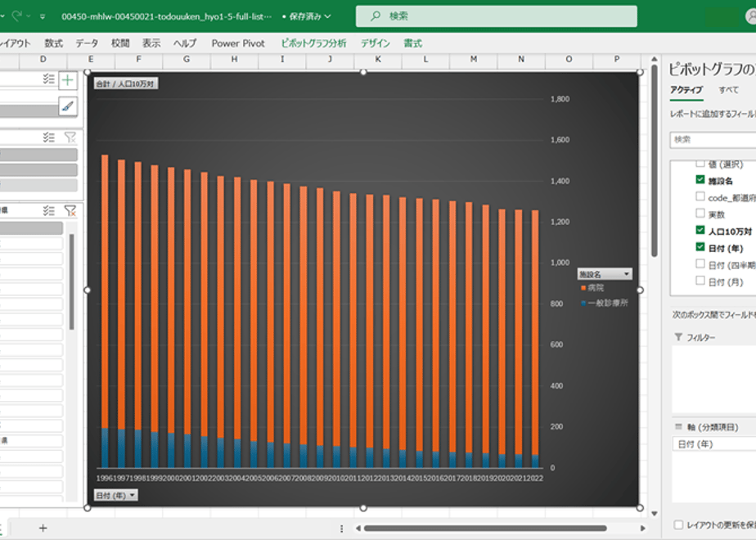The image size is (756, 540).
Task: Open the redo history dropdown arrow
Action: 29,16
